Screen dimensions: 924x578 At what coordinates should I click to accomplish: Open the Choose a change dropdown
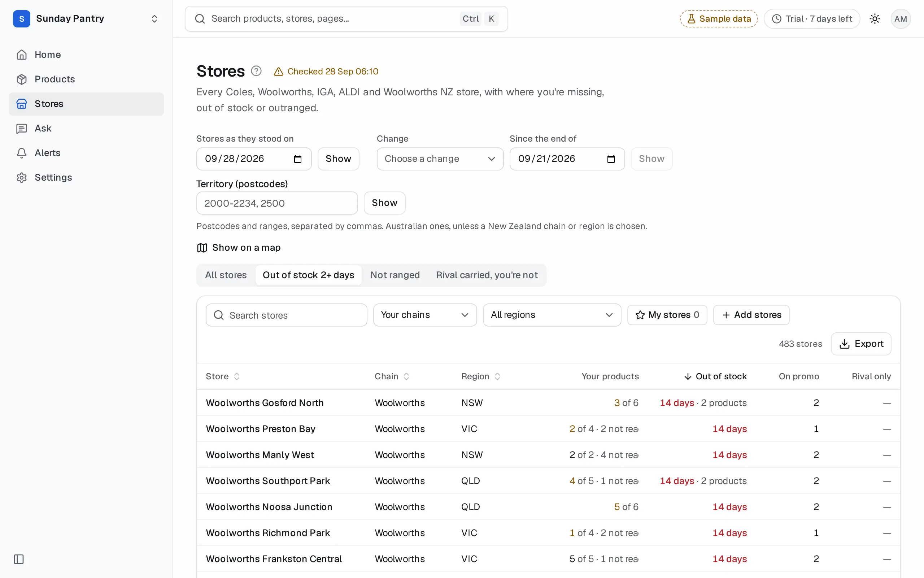coord(440,159)
